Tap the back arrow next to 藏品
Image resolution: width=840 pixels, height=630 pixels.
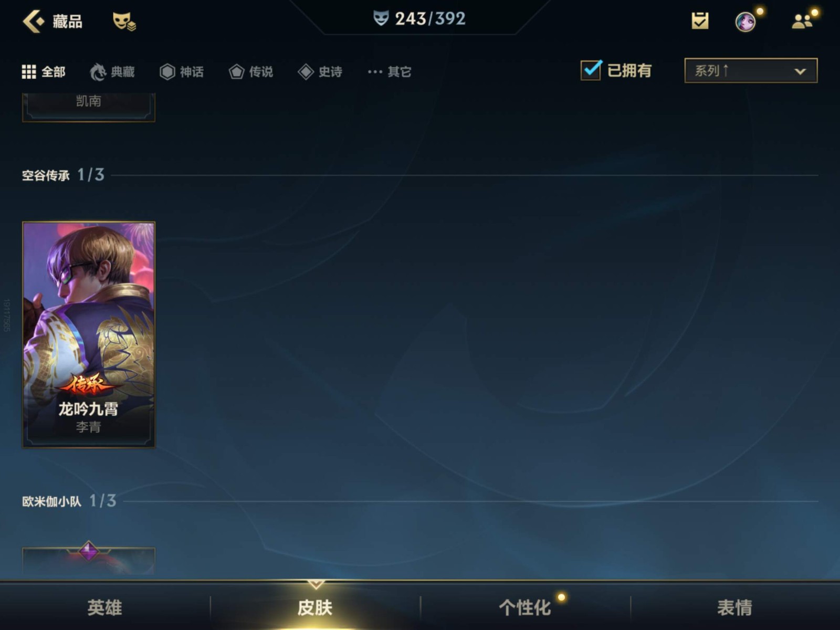(34, 22)
